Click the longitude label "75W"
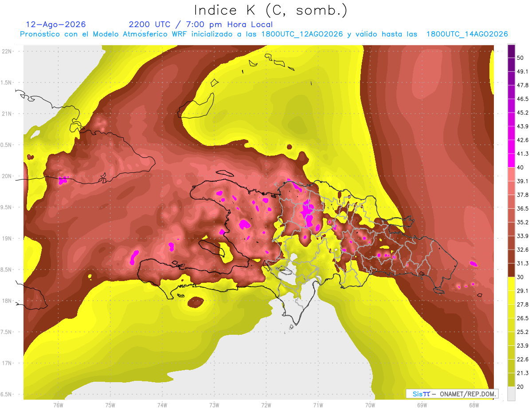Viewport: 532px width, 411px height. point(110,405)
